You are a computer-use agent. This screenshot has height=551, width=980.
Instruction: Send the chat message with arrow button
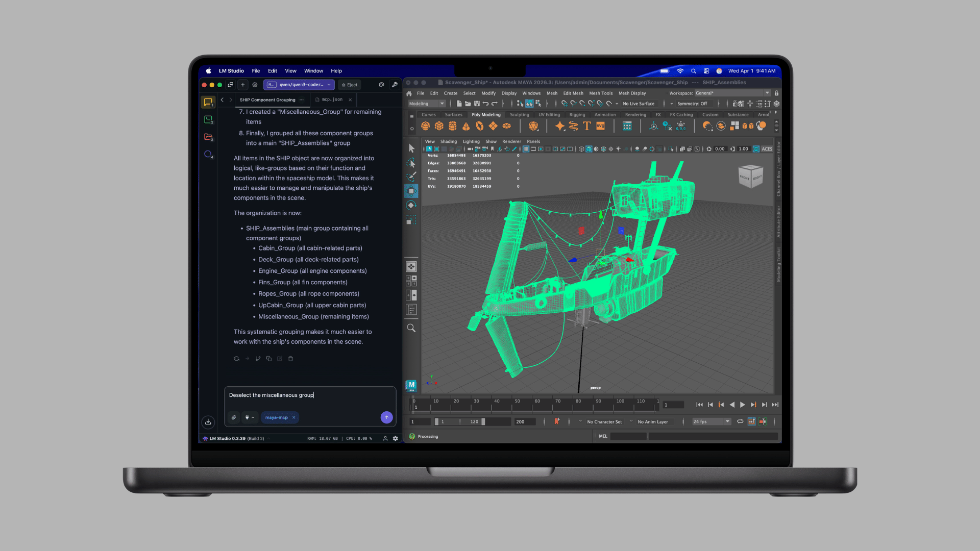pyautogui.click(x=386, y=417)
